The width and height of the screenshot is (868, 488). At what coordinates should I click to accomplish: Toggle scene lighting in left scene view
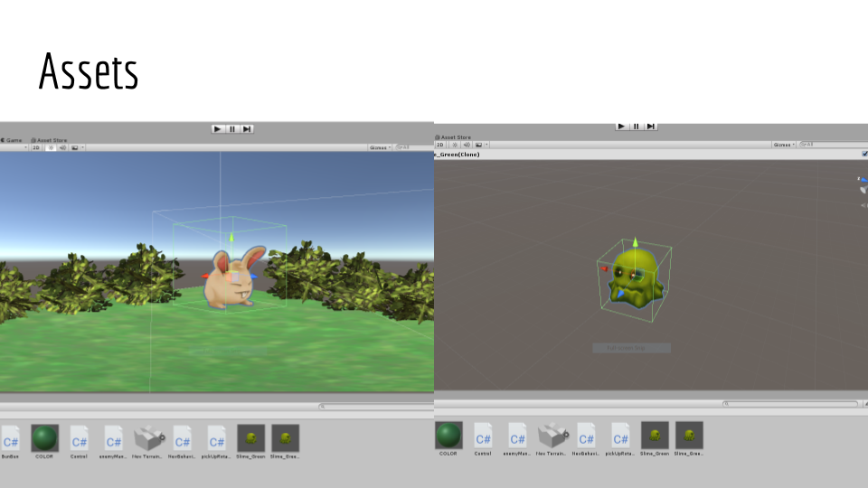(x=51, y=147)
